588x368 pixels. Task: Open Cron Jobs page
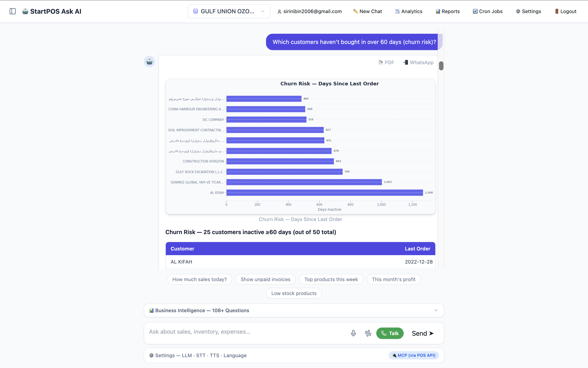[488, 11]
